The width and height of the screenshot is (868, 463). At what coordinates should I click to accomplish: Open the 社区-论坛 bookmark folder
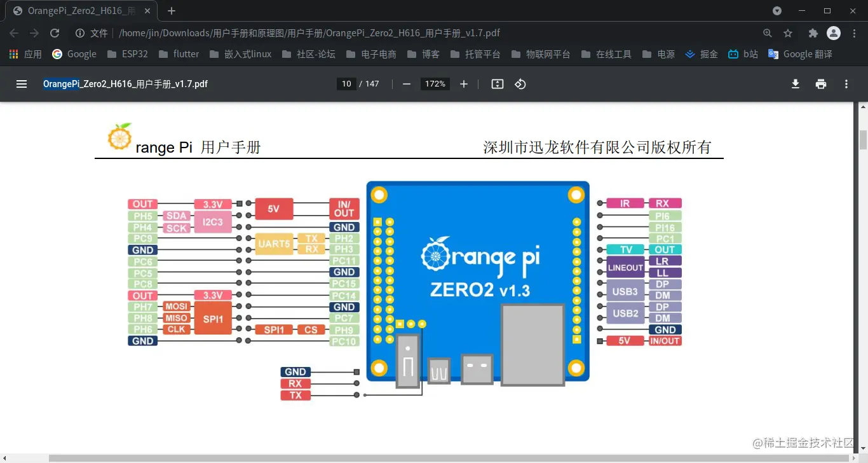point(308,54)
